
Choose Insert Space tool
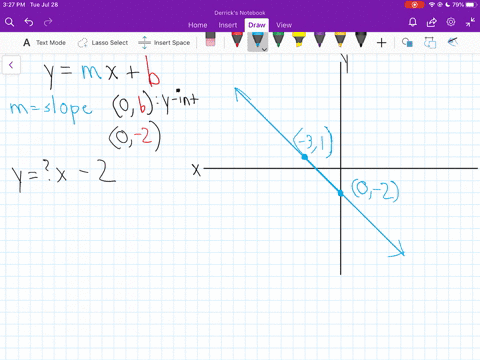164,43
